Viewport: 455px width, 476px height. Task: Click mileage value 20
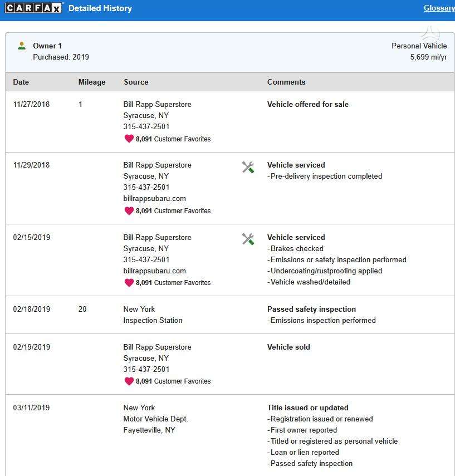coord(82,310)
